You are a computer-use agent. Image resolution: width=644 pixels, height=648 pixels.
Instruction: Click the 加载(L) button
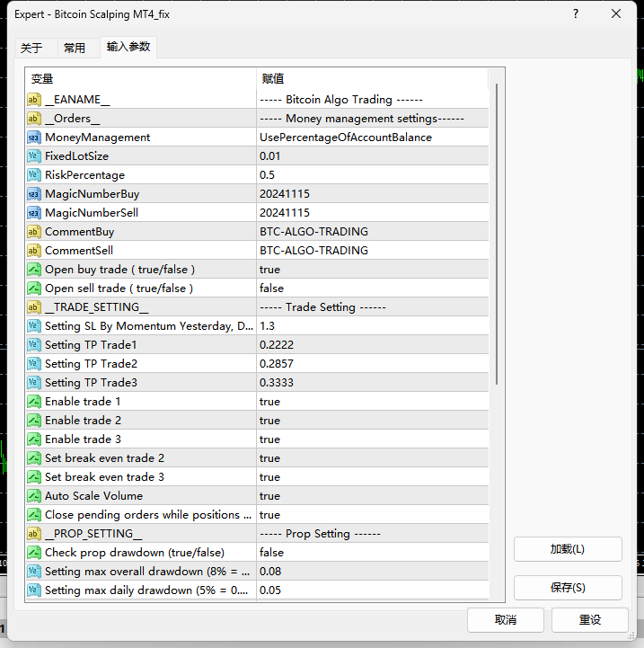tap(568, 549)
